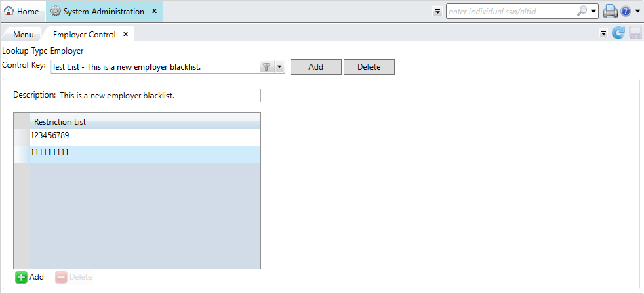Screen dimensions: 644x294
Task: Click the Description text field
Action: 159,96
